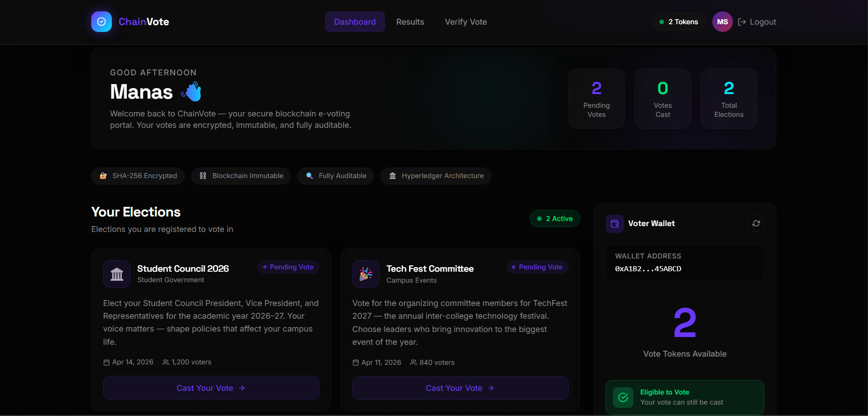Open the MS user avatar
The width and height of the screenshot is (868, 416).
[722, 22]
